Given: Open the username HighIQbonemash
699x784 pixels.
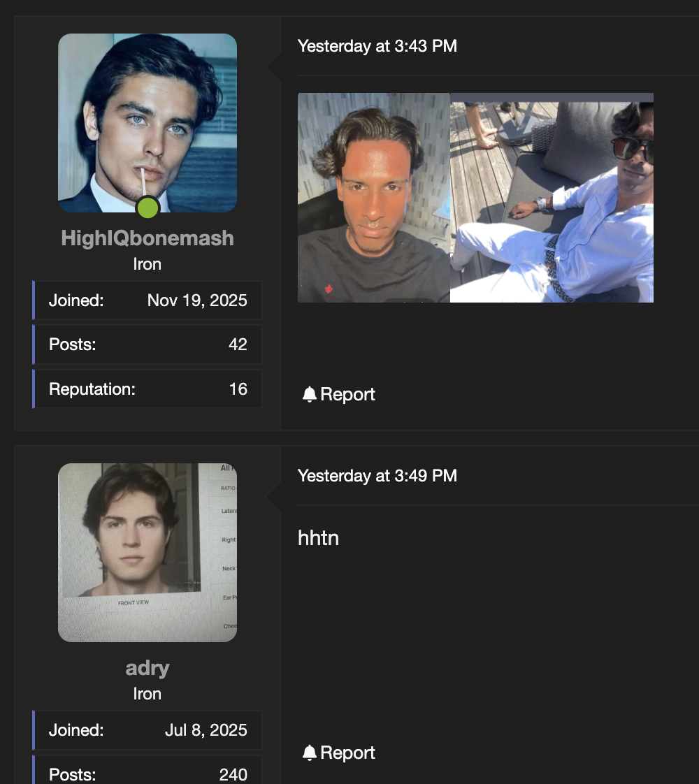Looking at the screenshot, I should tap(147, 238).
